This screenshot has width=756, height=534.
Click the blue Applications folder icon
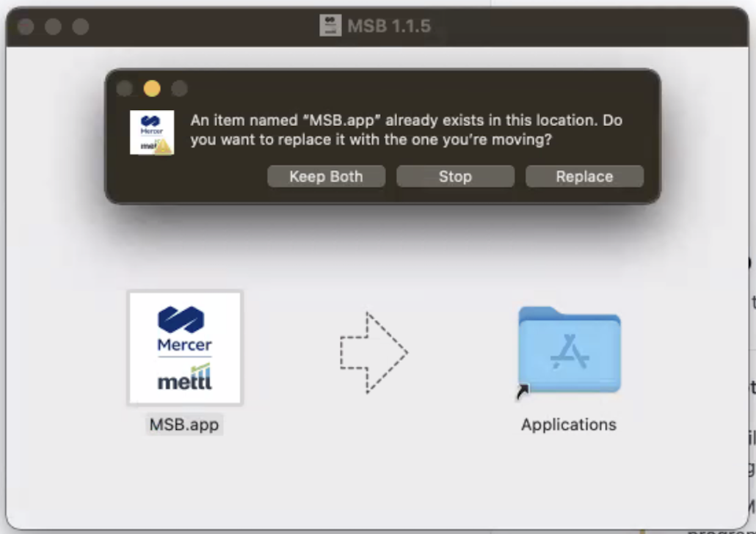(x=569, y=351)
